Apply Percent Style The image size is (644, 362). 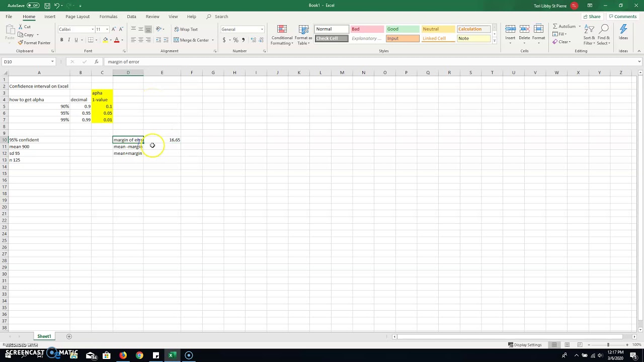[x=235, y=40]
